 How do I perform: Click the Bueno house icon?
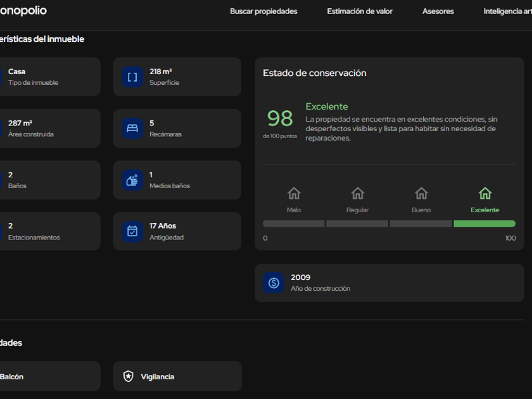(x=421, y=193)
